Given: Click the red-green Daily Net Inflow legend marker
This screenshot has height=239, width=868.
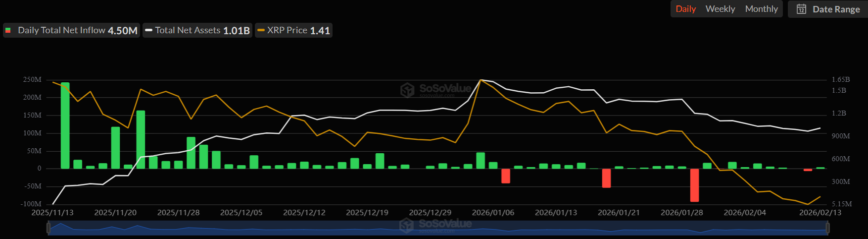Looking at the screenshot, I should pyautogui.click(x=8, y=30).
